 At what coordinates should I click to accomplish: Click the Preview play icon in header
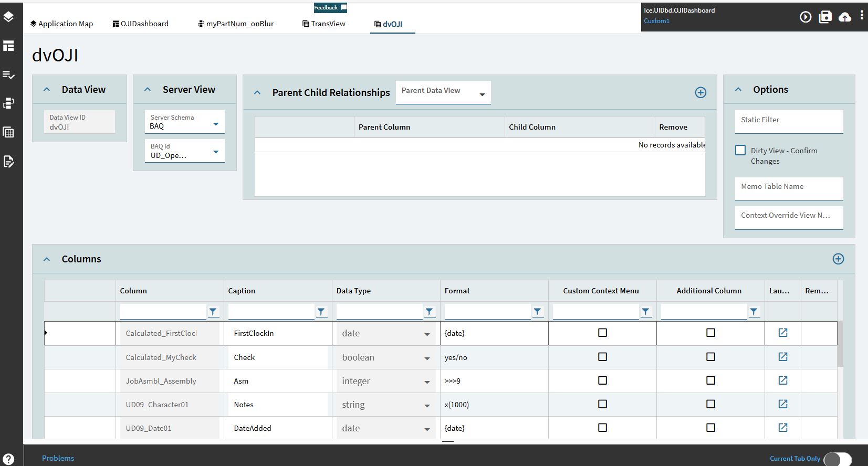(805, 17)
